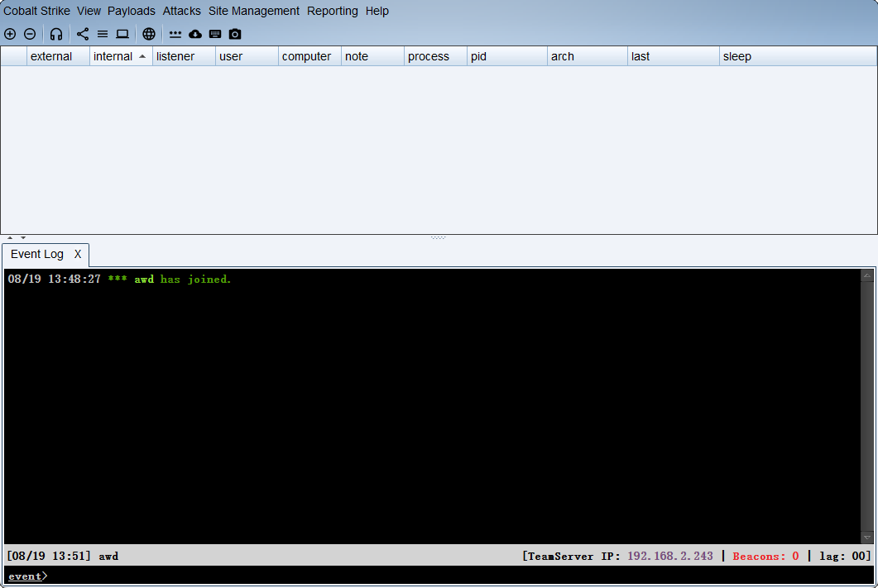The height and width of the screenshot is (588, 878).
Task: Click the event command input field
Action: [455, 576]
